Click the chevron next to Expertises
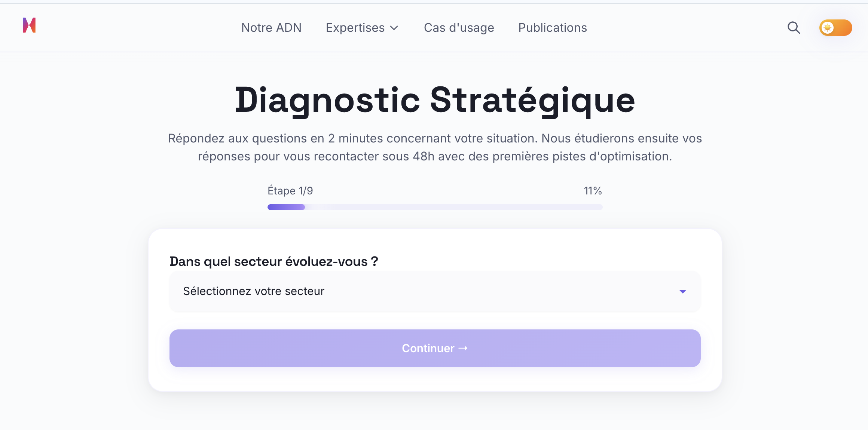 pyautogui.click(x=395, y=28)
